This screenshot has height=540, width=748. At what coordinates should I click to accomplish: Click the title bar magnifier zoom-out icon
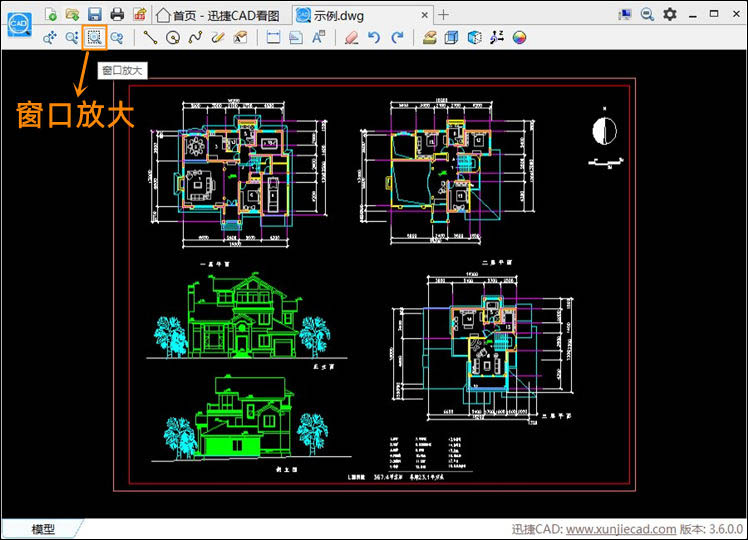pyautogui.click(x=647, y=14)
